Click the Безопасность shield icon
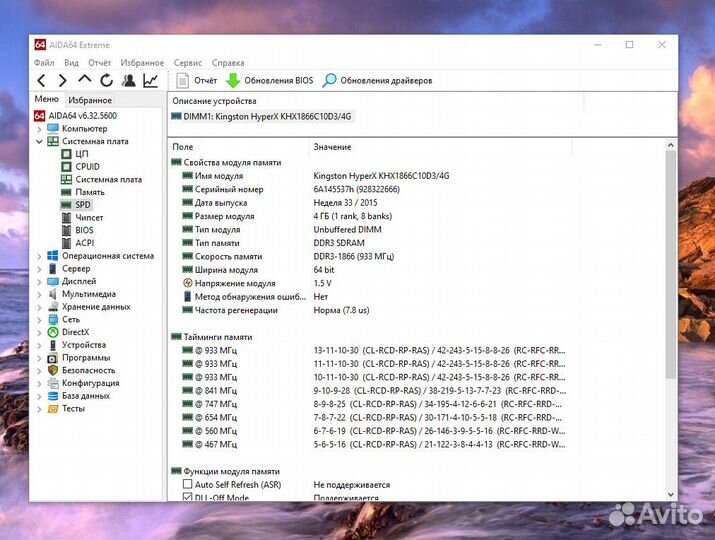 53,370
